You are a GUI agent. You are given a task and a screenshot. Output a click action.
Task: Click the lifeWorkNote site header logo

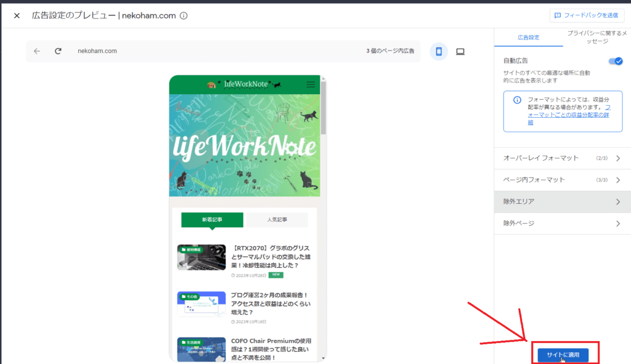click(x=244, y=84)
